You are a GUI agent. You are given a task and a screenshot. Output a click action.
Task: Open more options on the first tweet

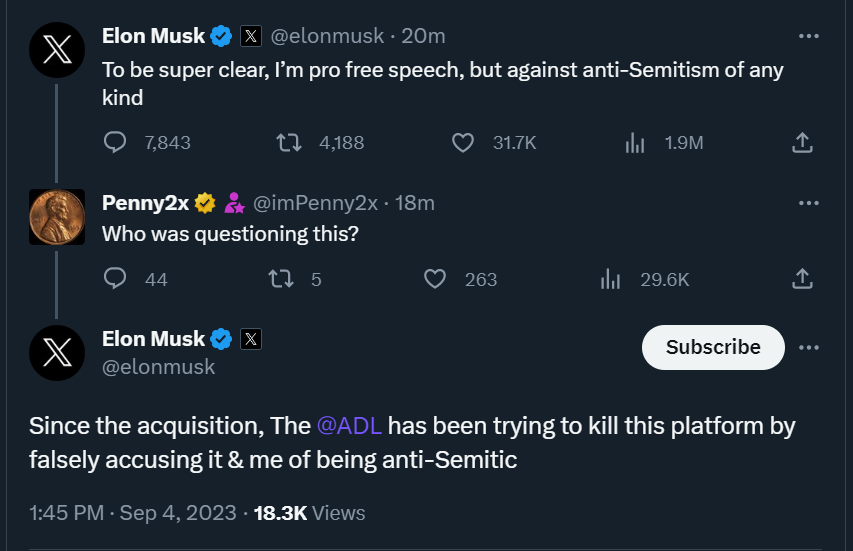809,36
